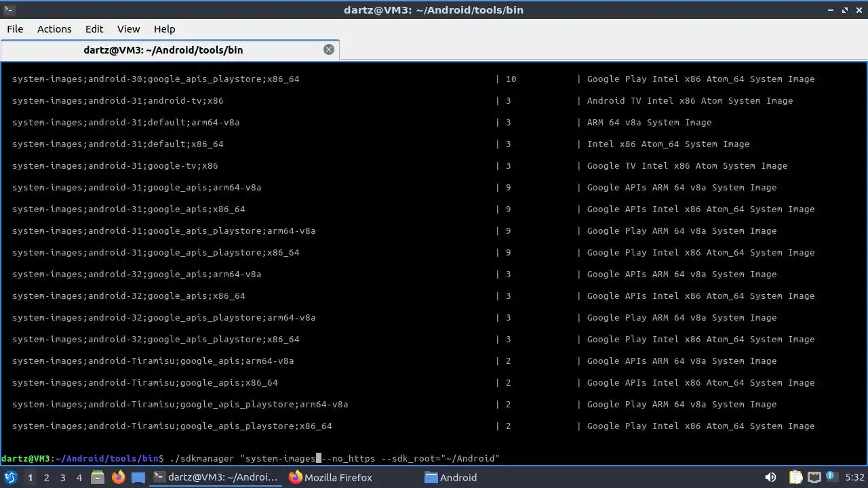Switch to workspace 3

point(62,477)
